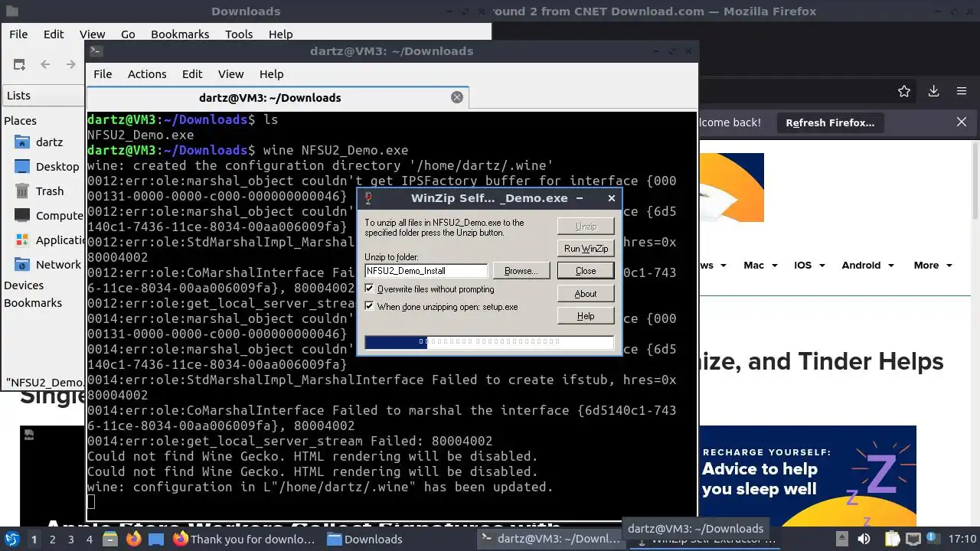This screenshot has height=551, width=980.
Task: Select Devices heading in file manager sidebar
Action: click(x=24, y=285)
